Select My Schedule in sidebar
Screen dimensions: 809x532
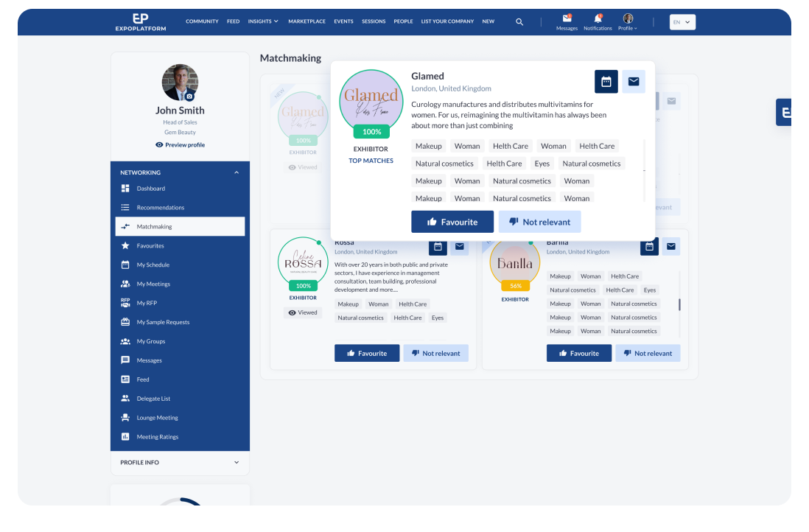point(153,265)
